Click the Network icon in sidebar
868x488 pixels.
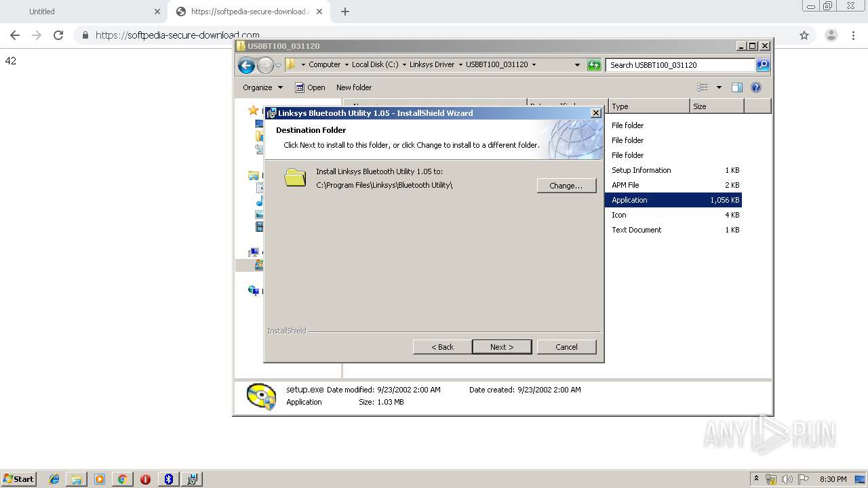pyautogui.click(x=254, y=291)
